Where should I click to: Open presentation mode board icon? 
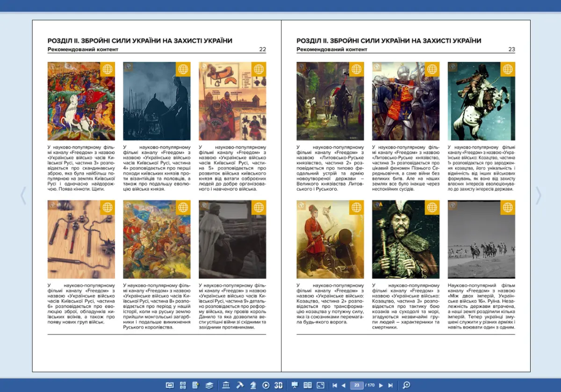click(x=295, y=385)
